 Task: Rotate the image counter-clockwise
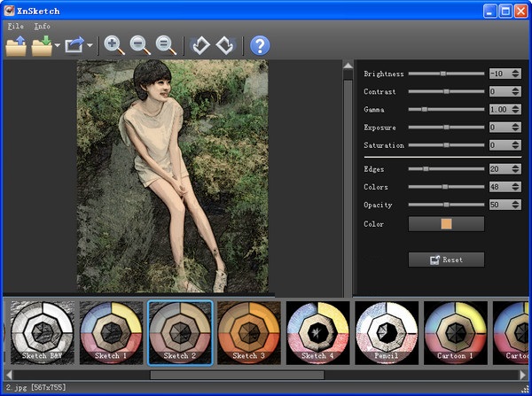coord(201,45)
